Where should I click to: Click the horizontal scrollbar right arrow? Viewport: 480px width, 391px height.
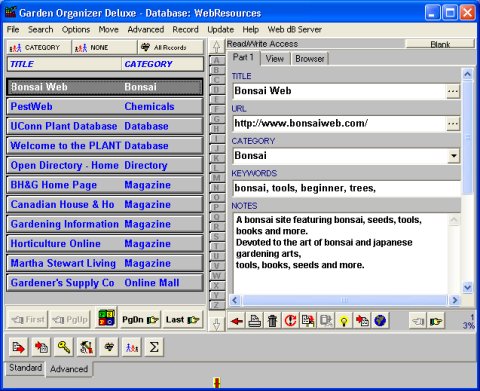tap(454, 300)
